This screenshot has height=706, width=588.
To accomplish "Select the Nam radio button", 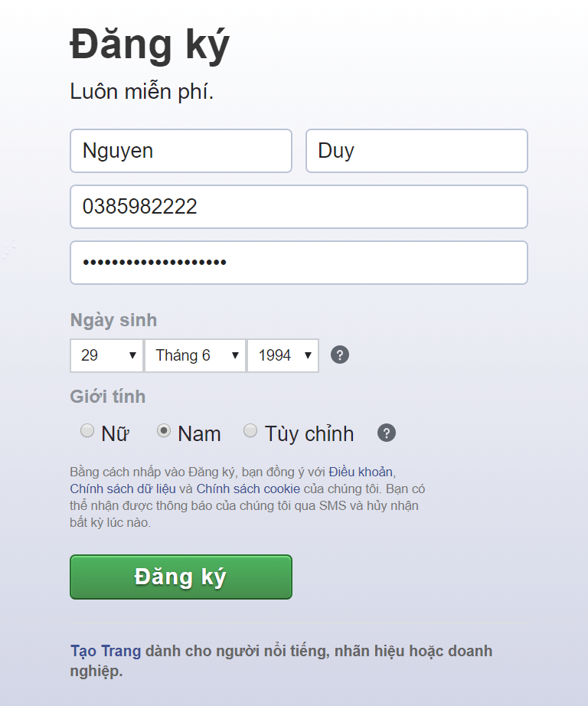I will [x=163, y=430].
